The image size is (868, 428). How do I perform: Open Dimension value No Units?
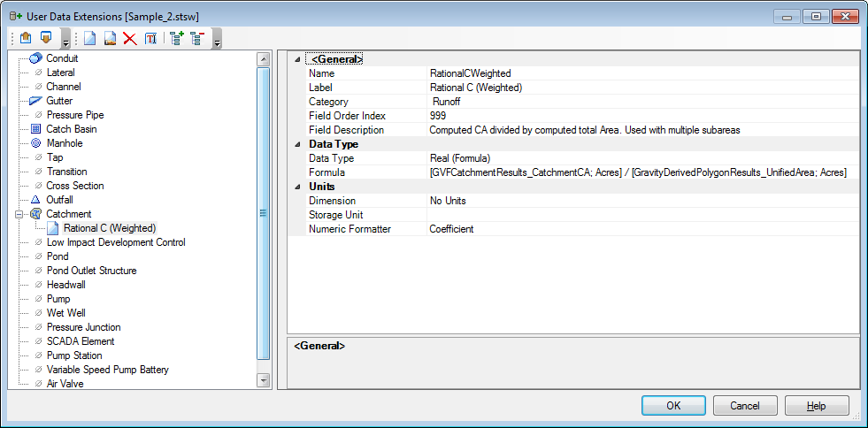(x=642, y=201)
